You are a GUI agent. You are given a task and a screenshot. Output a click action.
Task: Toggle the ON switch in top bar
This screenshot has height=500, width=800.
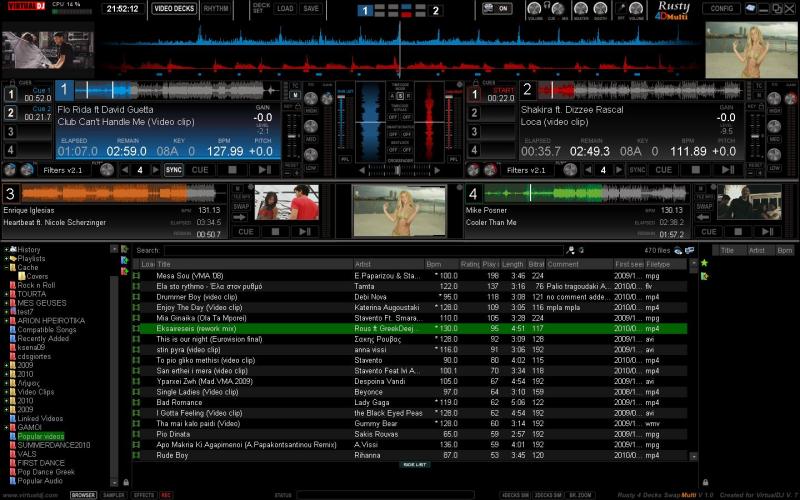[x=497, y=8]
